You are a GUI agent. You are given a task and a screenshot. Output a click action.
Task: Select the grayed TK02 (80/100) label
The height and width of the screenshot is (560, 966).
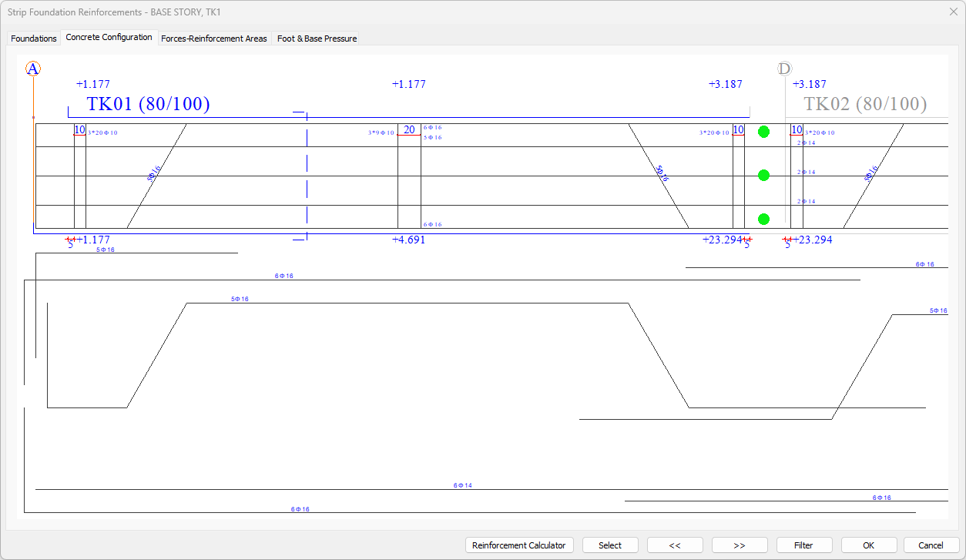tap(865, 105)
